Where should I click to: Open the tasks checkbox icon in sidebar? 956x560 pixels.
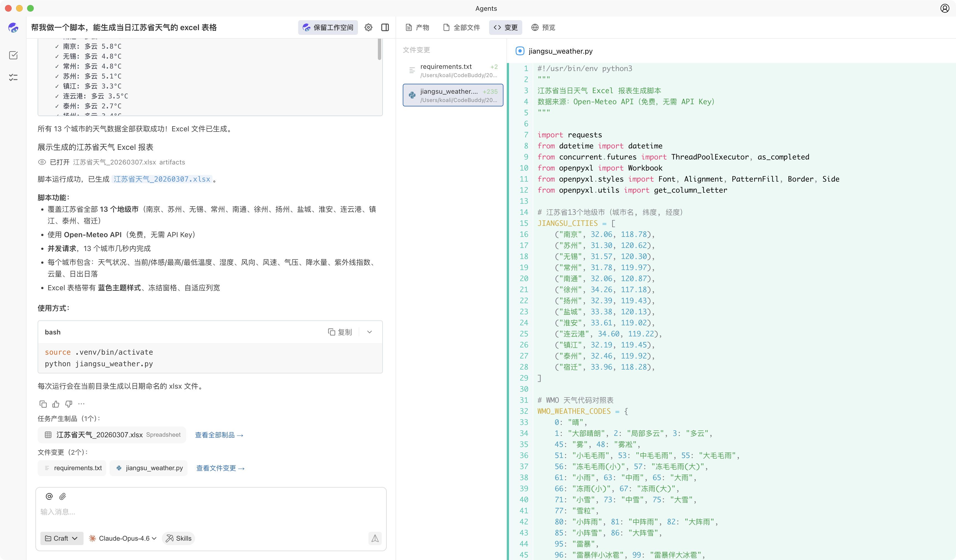13,55
